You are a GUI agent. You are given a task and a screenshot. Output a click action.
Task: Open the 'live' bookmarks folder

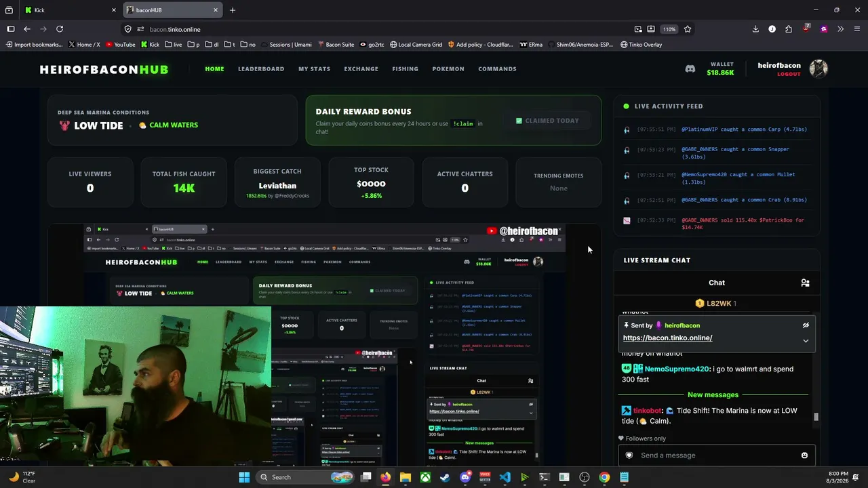click(x=174, y=45)
